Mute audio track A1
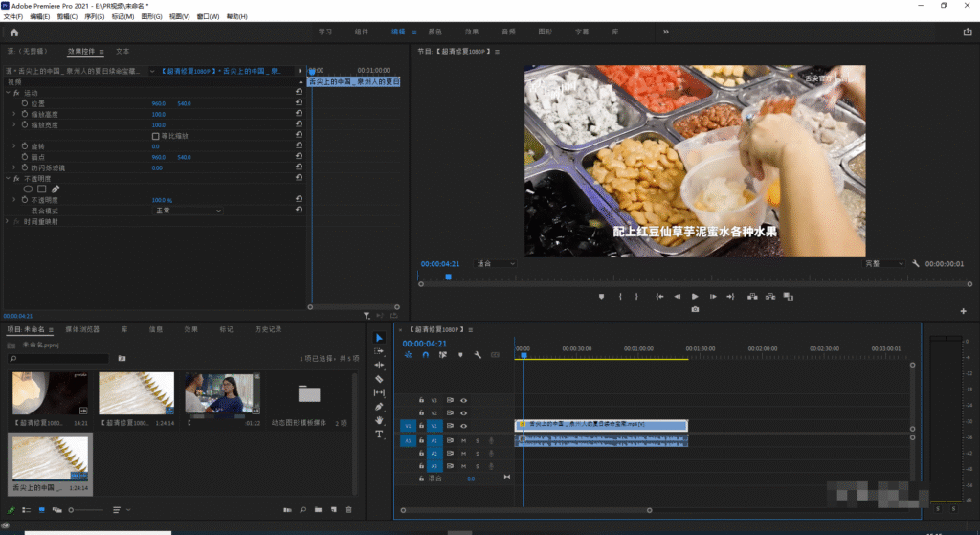The image size is (980, 535). [464, 440]
